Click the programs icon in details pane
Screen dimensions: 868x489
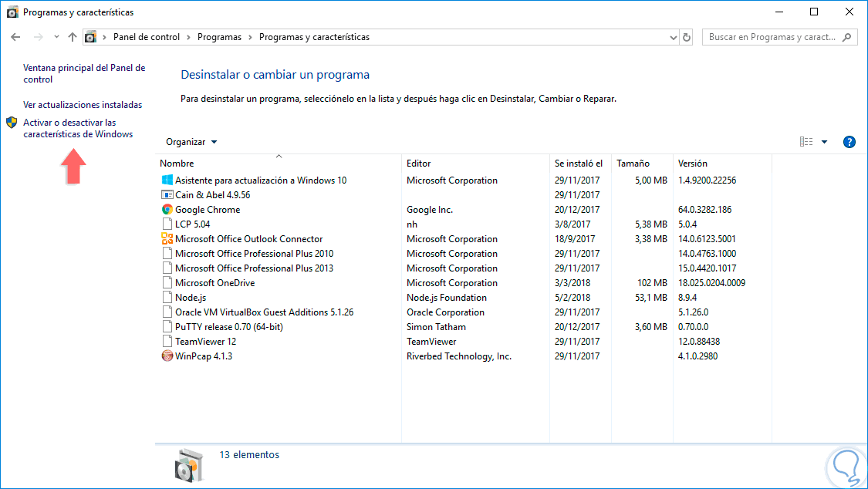(189, 465)
